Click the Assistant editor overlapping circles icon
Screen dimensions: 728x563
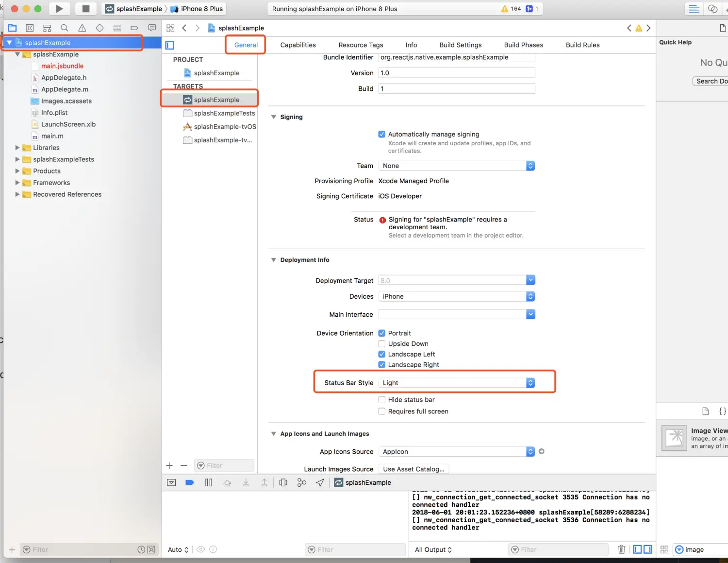[x=712, y=9]
